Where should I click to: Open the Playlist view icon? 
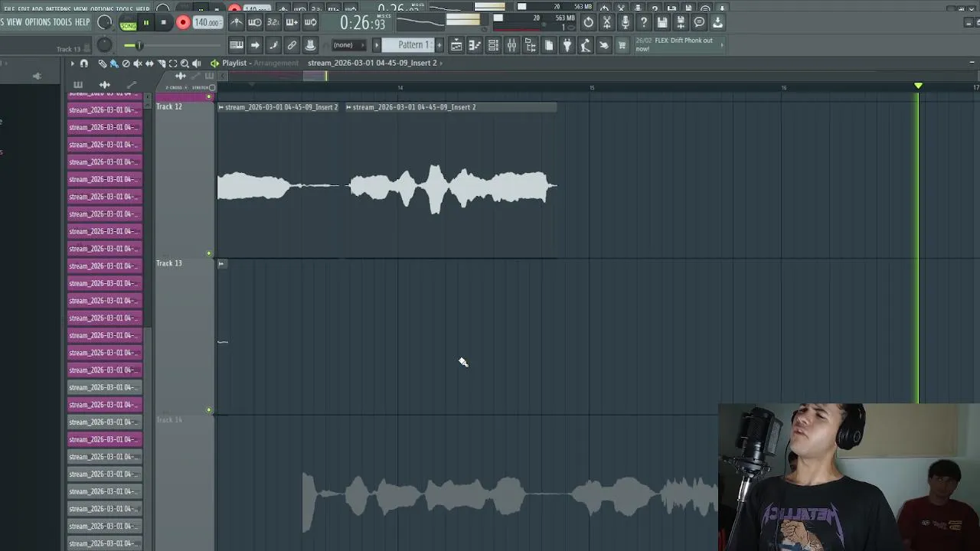pos(456,45)
